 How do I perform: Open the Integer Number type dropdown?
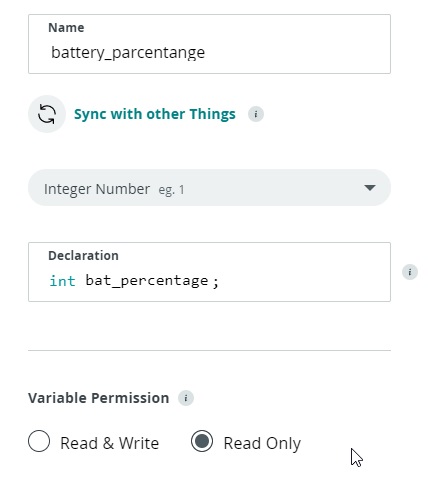pos(209,188)
